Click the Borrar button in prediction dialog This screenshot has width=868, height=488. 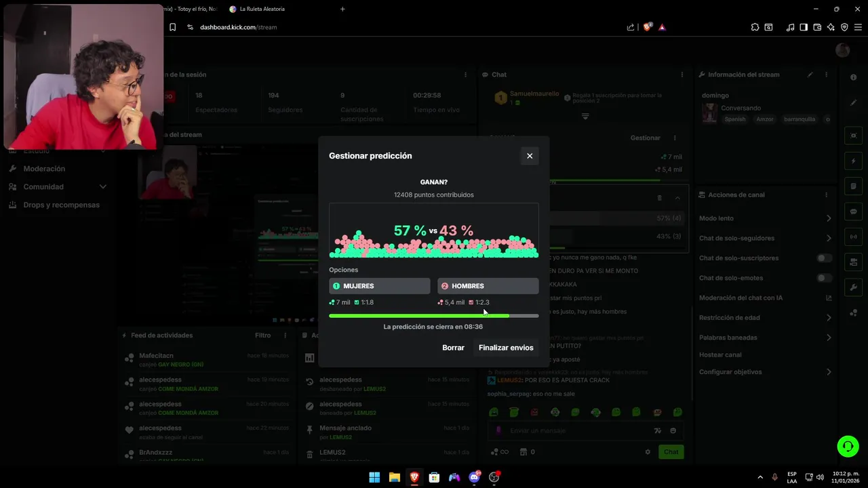point(453,348)
